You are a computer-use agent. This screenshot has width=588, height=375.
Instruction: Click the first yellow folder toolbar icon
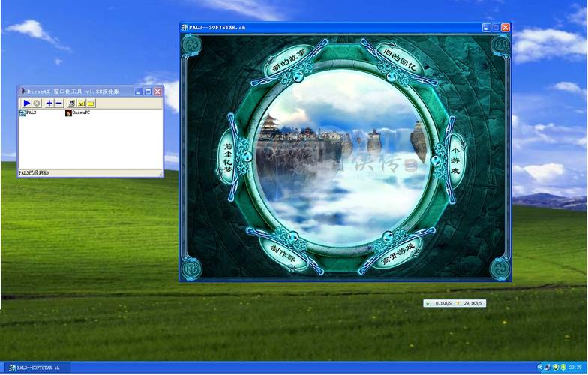[x=81, y=103]
